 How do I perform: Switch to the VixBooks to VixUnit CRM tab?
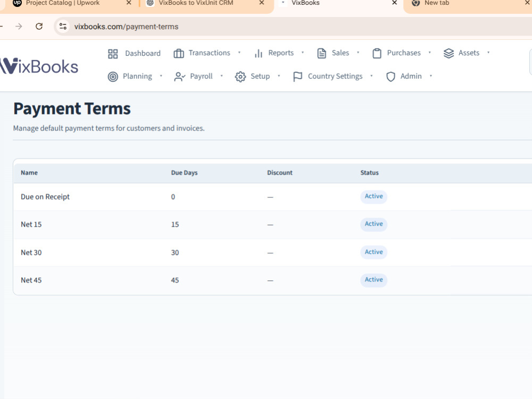click(196, 3)
